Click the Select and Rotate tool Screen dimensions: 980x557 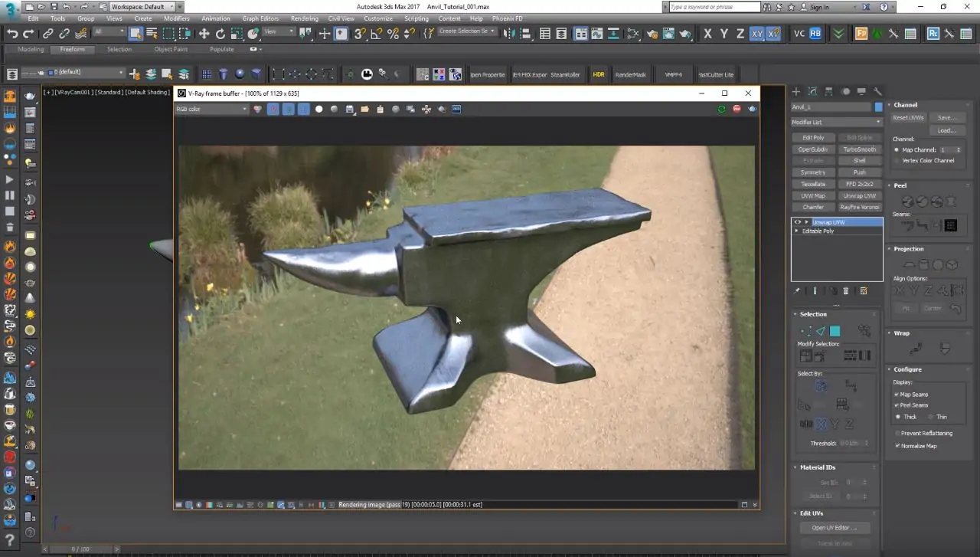pos(220,34)
